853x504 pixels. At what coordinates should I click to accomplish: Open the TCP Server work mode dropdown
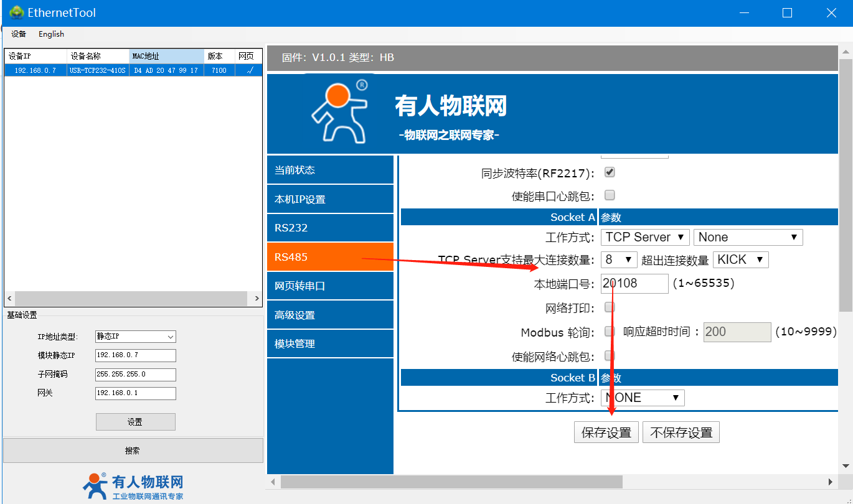tap(645, 237)
